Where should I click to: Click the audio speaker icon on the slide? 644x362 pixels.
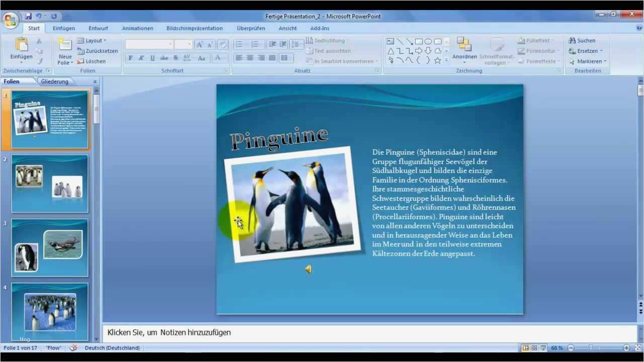[x=307, y=269]
